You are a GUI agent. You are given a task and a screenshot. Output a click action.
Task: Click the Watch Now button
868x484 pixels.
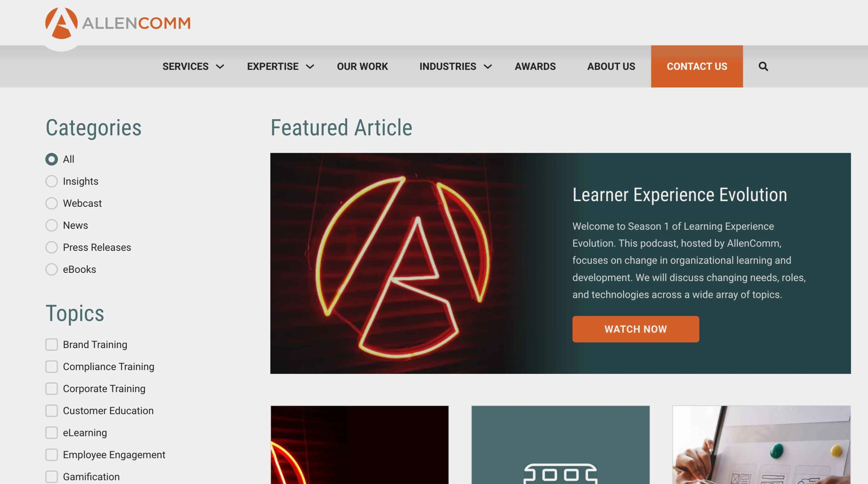635,329
